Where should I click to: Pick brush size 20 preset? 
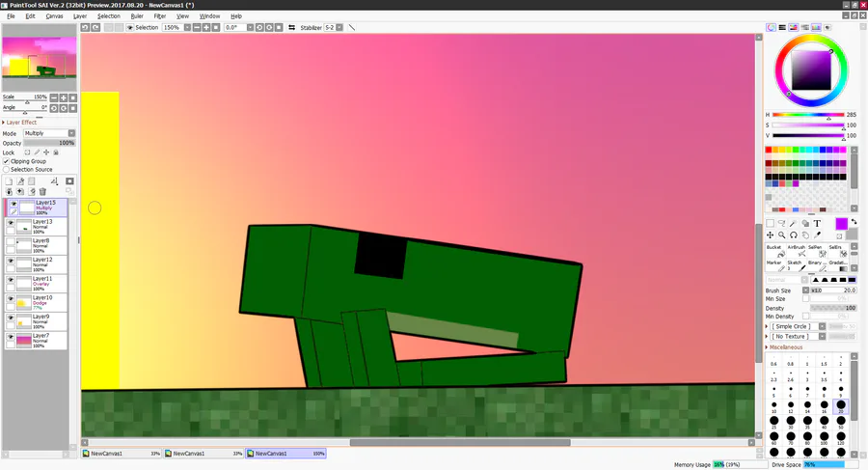[x=840, y=405]
